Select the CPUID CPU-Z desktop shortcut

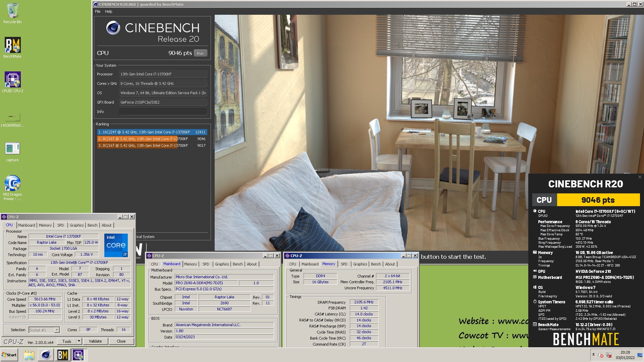click(x=12, y=82)
